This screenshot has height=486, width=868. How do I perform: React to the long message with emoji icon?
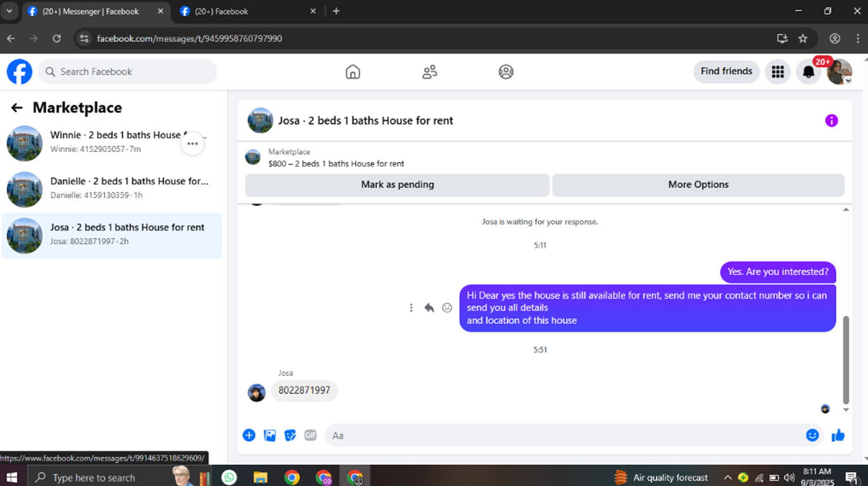447,308
